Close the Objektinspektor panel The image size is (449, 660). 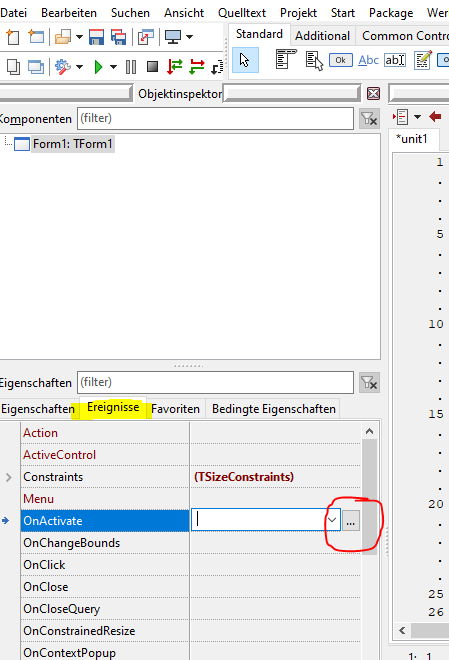click(x=373, y=93)
